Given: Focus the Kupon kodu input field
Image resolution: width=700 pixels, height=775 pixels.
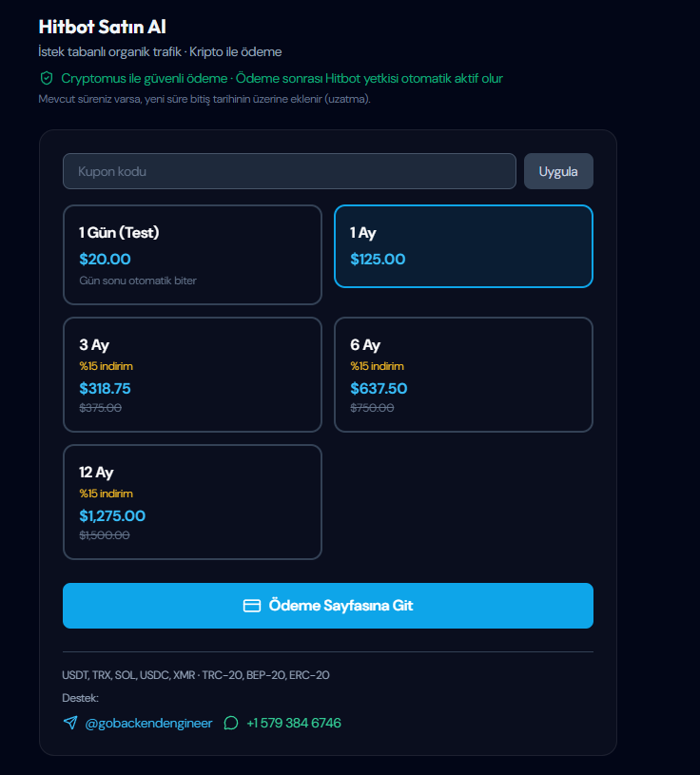Looking at the screenshot, I should click(289, 171).
